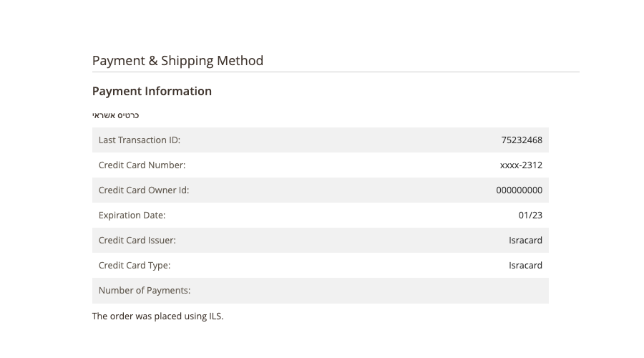Click the Credit Card Issuer label
The height and width of the screenshot is (358, 644).
point(137,241)
